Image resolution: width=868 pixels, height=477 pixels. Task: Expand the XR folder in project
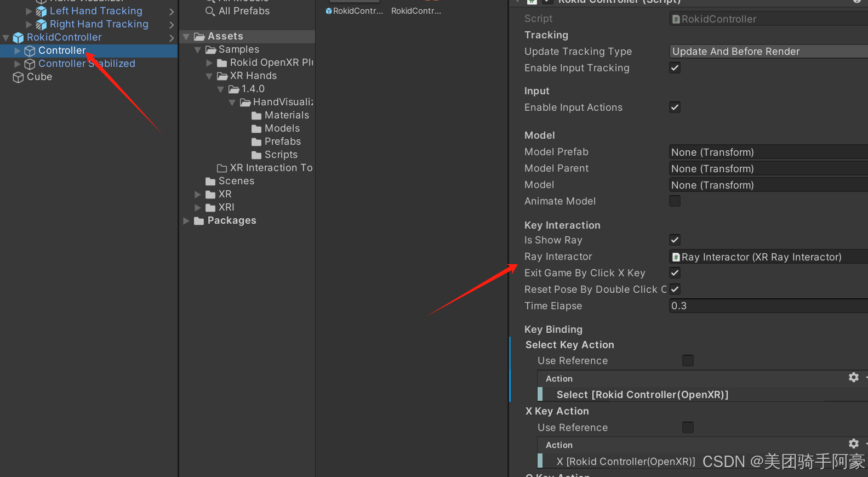(198, 195)
